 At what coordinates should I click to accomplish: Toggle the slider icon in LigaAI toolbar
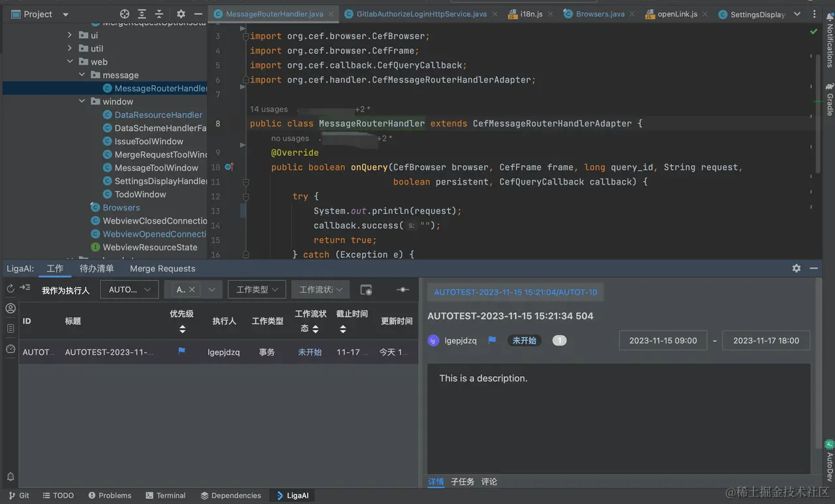point(402,289)
